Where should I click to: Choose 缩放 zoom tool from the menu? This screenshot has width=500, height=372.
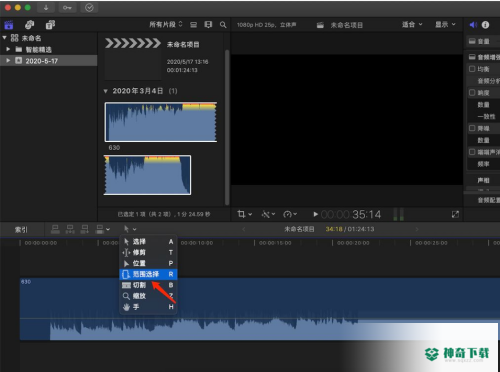148,296
